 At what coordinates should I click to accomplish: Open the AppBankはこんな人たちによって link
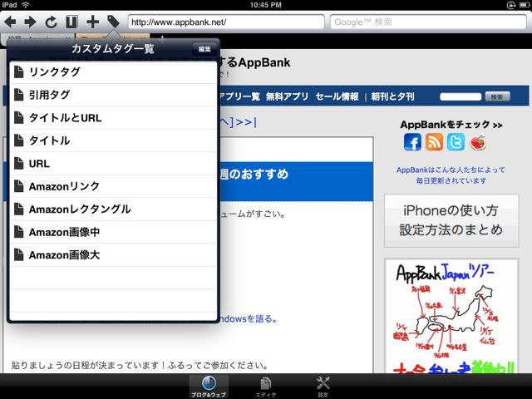pyautogui.click(x=451, y=175)
